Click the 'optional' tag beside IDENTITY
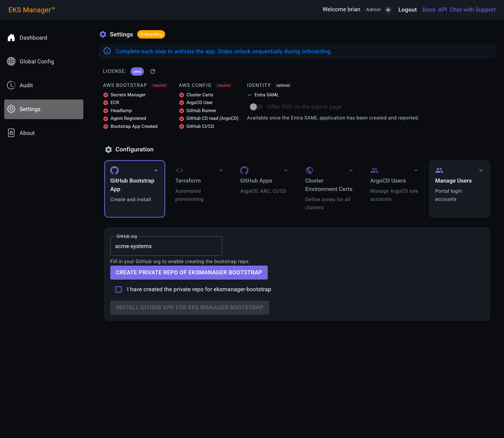Viewport: 504px width, 438px height. point(283,85)
